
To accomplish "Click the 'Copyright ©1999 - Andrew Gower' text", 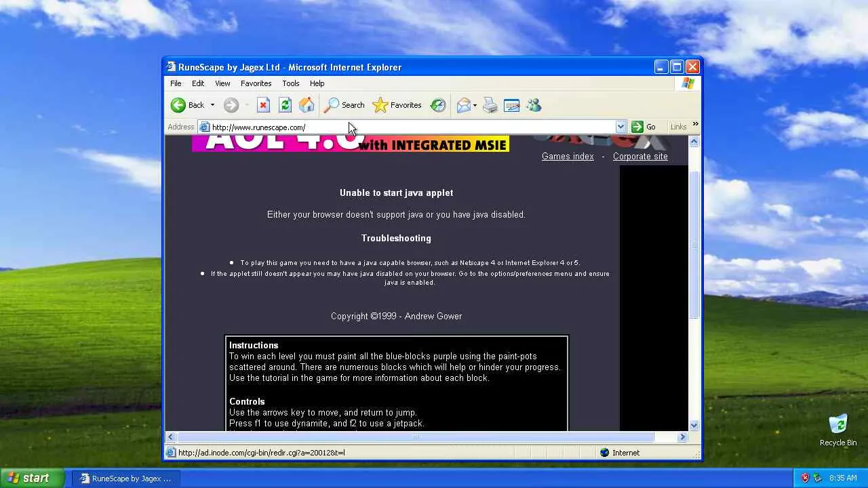I will [396, 317].
